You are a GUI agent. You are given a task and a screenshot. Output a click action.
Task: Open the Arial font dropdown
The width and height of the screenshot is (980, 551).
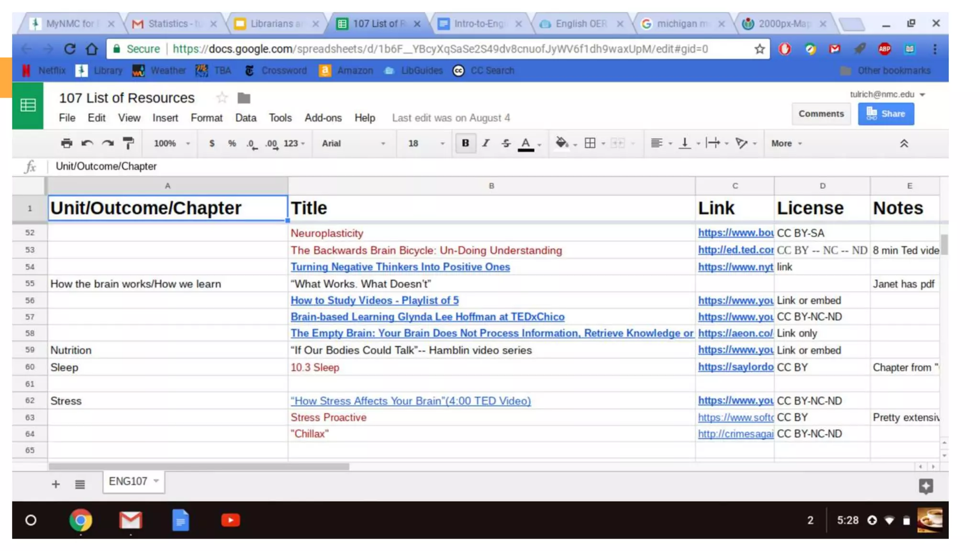click(353, 143)
